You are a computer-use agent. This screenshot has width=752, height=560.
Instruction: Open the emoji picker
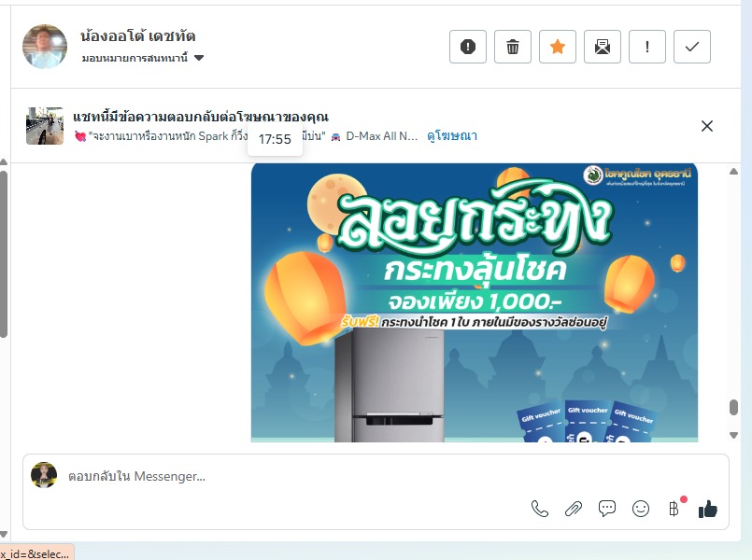click(641, 509)
